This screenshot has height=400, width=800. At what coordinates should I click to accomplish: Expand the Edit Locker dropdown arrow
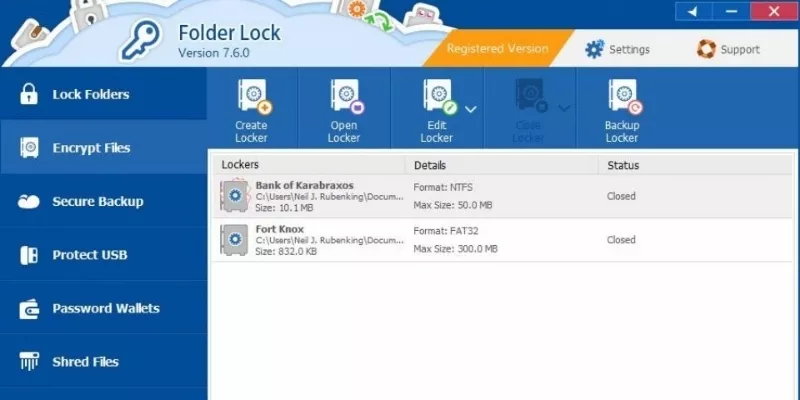coord(470,109)
